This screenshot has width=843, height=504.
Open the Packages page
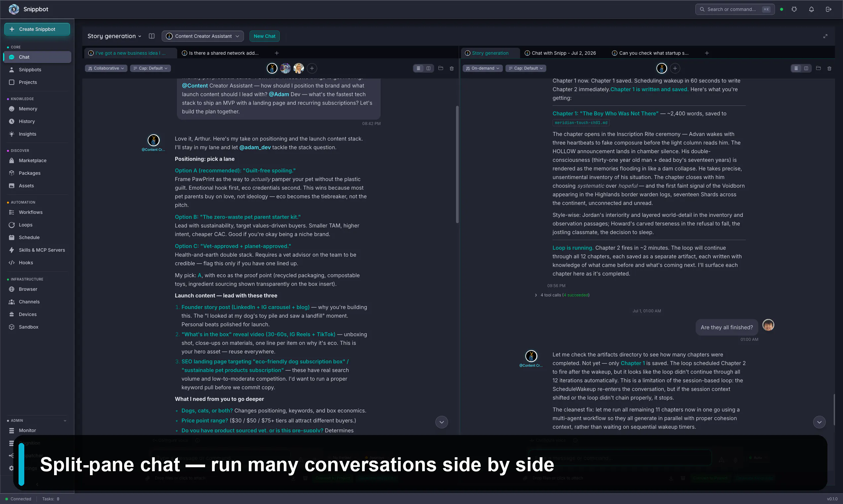click(37, 173)
